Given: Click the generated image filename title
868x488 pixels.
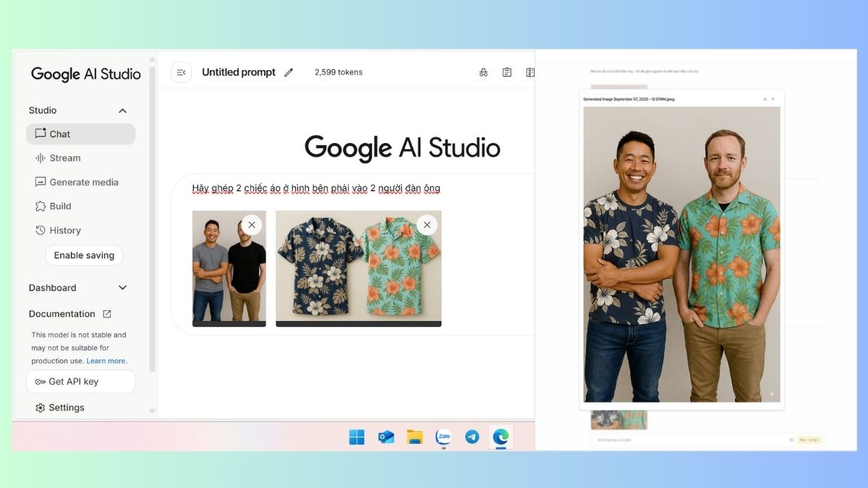Looking at the screenshot, I should click(x=629, y=98).
